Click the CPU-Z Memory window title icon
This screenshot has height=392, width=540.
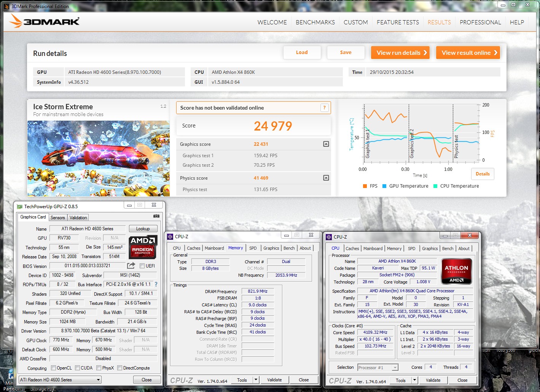point(170,237)
